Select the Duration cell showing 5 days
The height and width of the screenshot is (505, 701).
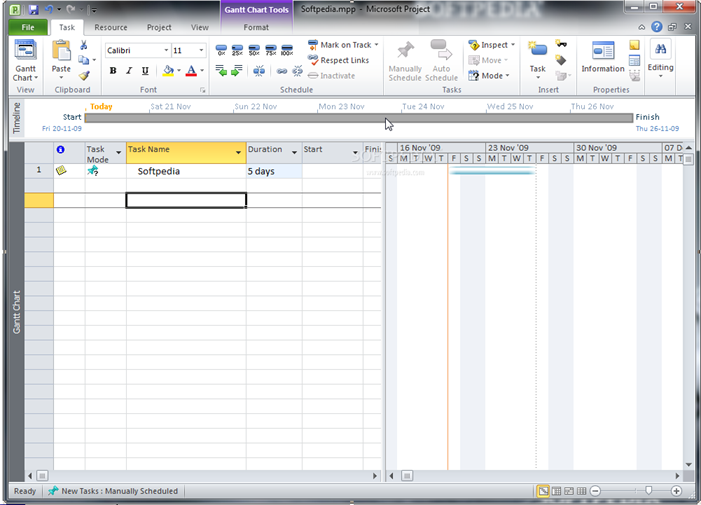273,171
